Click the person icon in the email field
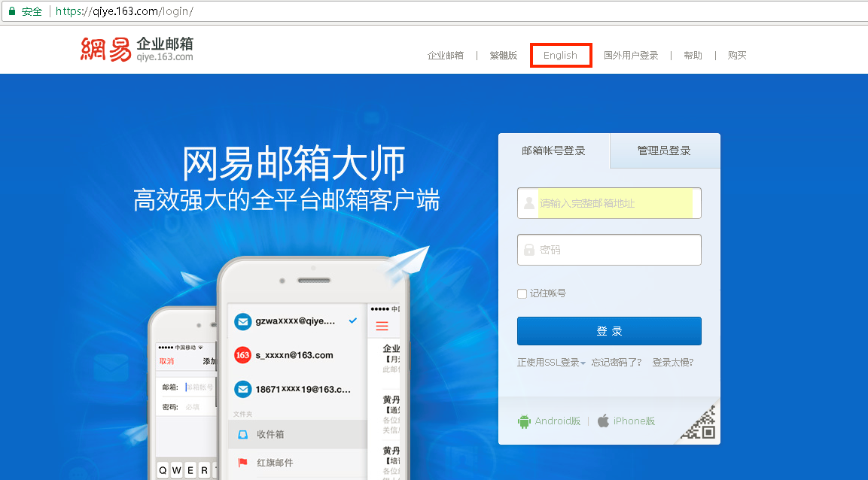 coord(527,203)
